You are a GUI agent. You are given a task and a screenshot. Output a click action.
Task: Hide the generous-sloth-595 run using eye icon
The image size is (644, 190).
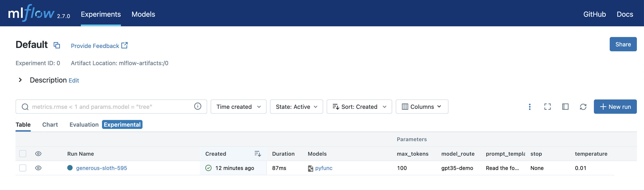[38, 168]
